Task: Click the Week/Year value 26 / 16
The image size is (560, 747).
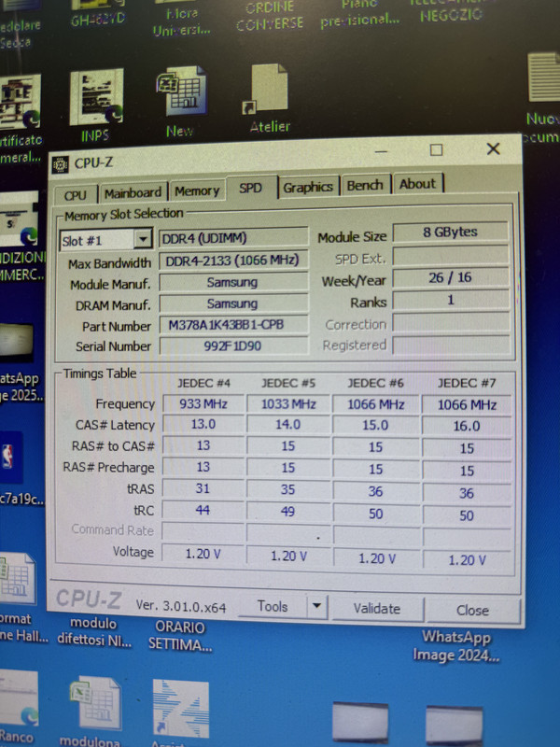Action: (x=450, y=277)
